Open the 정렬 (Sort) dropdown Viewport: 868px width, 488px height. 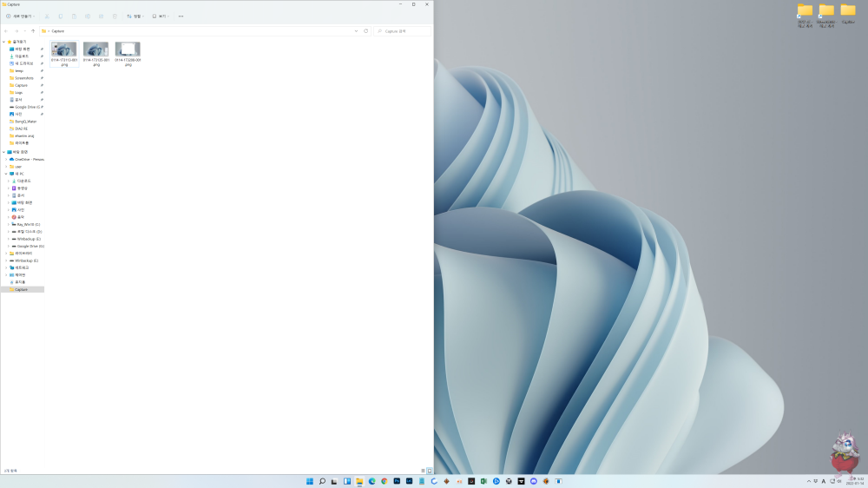[x=135, y=16]
